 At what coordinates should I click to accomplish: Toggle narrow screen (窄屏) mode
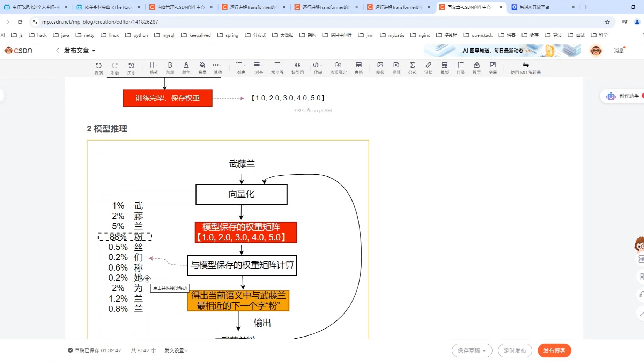[x=493, y=68]
